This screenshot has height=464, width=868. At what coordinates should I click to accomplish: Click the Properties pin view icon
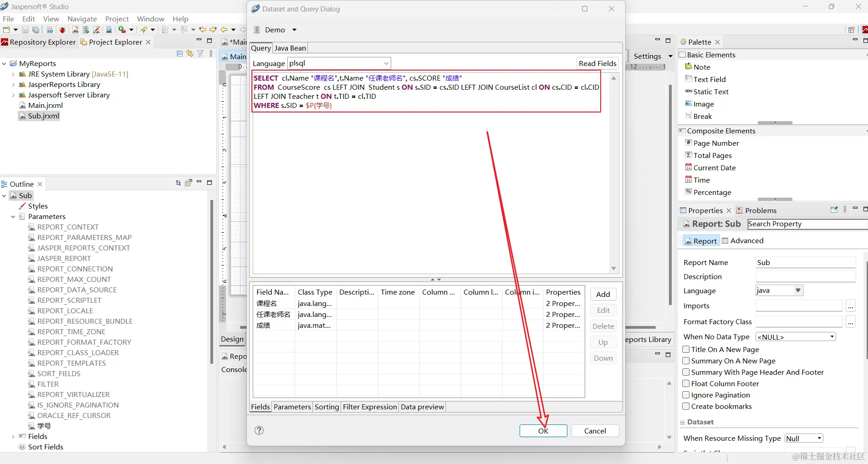834,209
